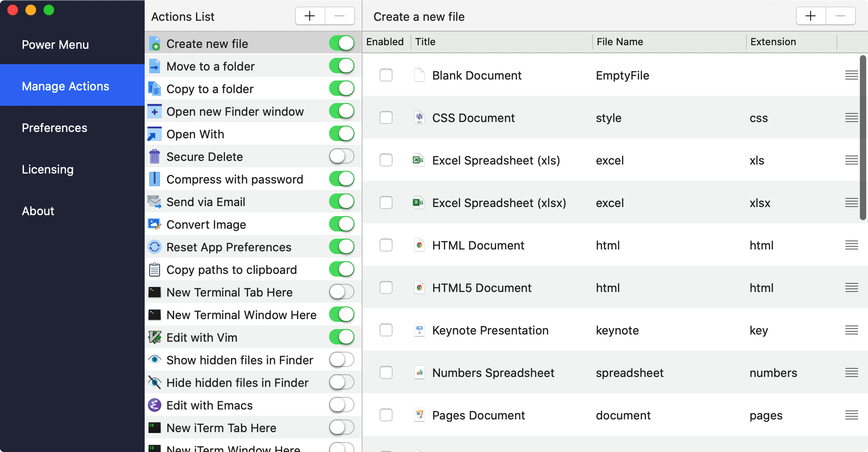Viewport: 868px width, 452px height.
Task: Click the Hide hidden files crossed-eye icon
Action: pyautogui.click(x=155, y=382)
